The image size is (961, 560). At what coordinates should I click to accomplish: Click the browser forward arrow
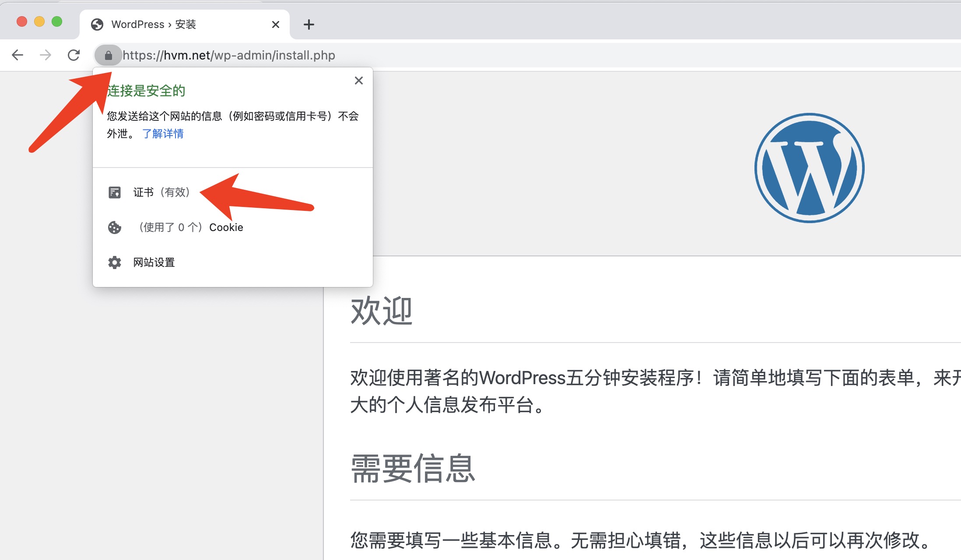46,55
